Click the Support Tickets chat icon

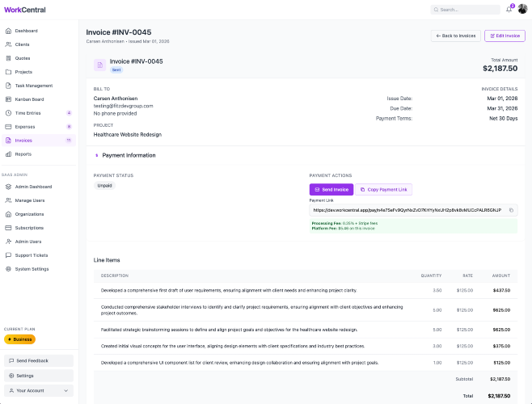pyautogui.click(x=8, y=255)
